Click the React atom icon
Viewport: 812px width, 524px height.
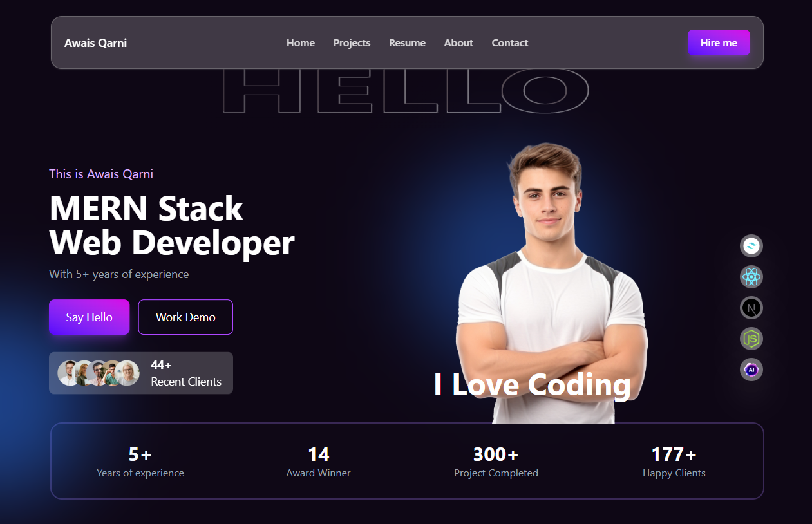751,277
